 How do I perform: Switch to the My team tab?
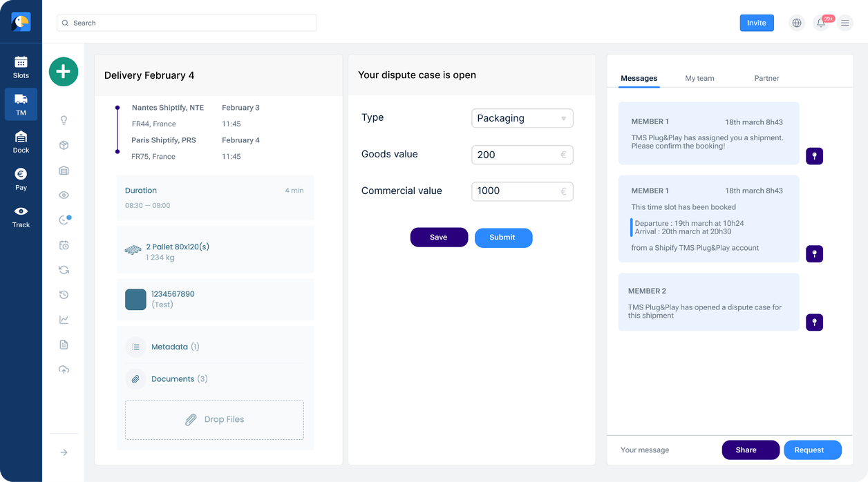point(699,79)
